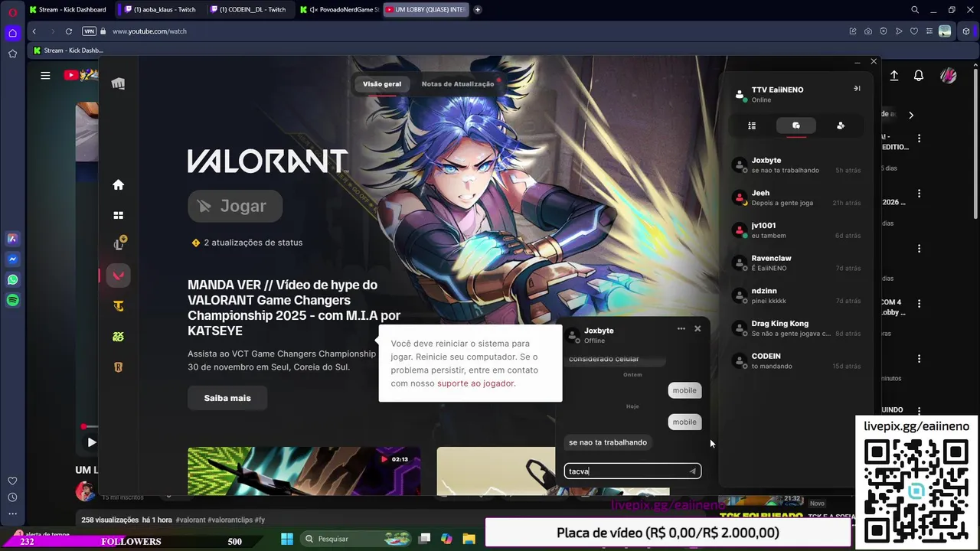Open the Notas de Atualização tab
Screen dimensions: 980x551
pyautogui.click(x=458, y=84)
